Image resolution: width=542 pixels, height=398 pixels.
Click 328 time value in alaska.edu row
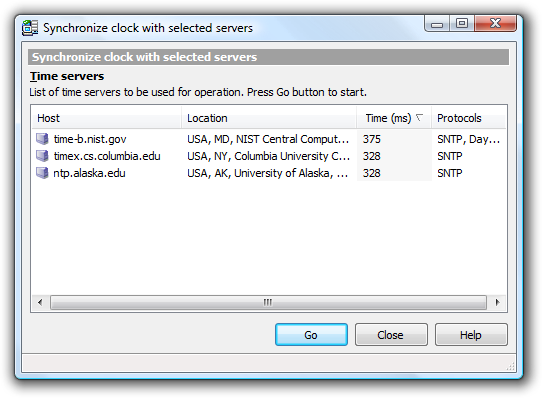[x=372, y=173]
